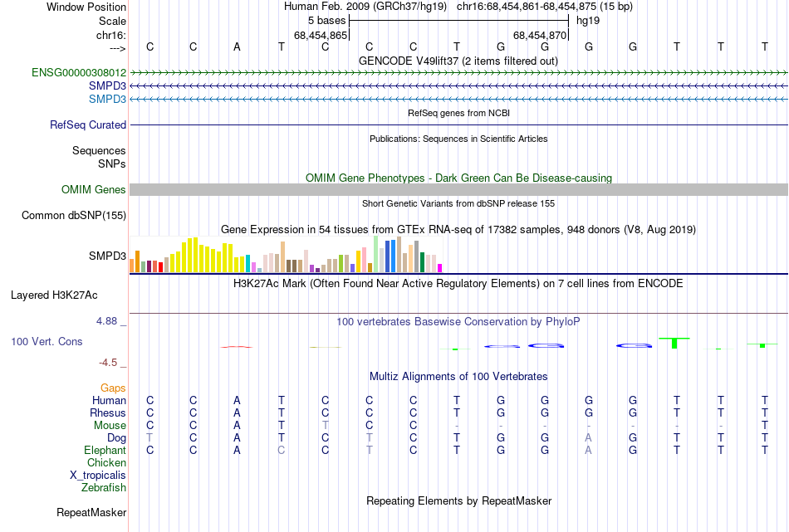Click the RefSeq genes from NCBI title
This screenshot has width=789, height=532.
tap(459, 113)
